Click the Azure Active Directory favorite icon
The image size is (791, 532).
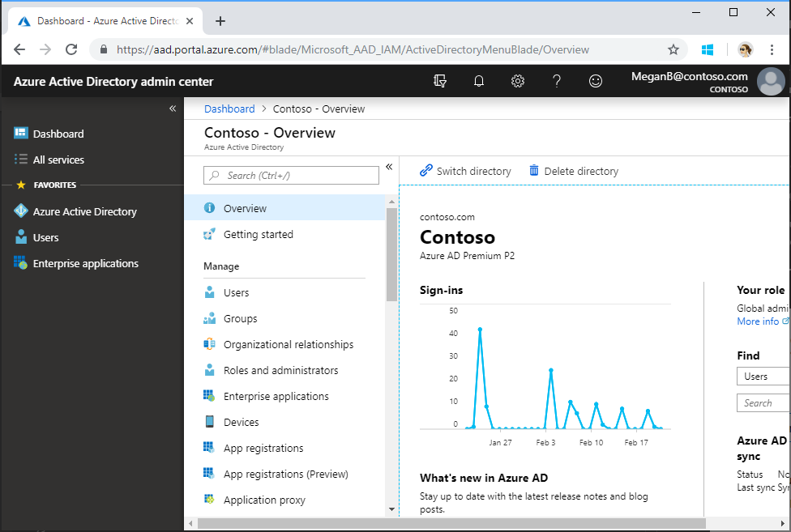(21, 211)
